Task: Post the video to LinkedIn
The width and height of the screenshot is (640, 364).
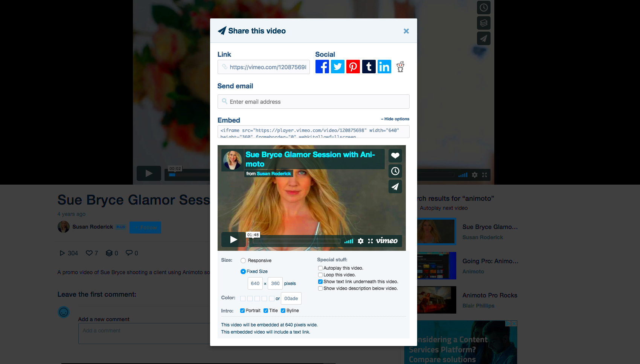Action: tap(384, 67)
